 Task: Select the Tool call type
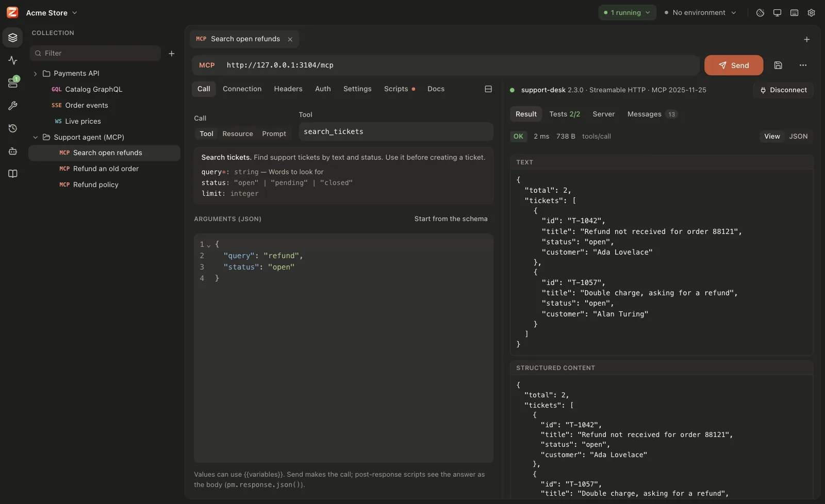(x=206, y=134)
